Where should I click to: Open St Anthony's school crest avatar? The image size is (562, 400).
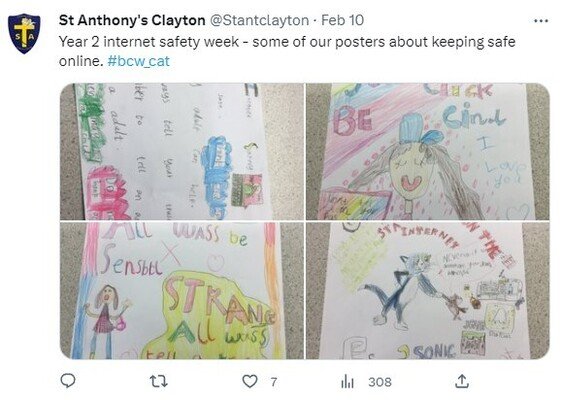pyautogui.click(x=24, y=33)
